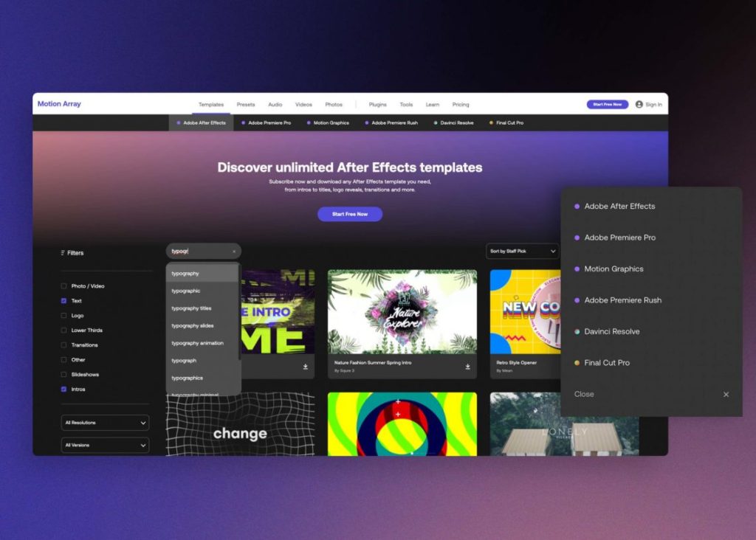Open the Retro Style Opener thumbnail
Image resolution: width=756 pixels, height=540 pixels.
coord(526,311)
